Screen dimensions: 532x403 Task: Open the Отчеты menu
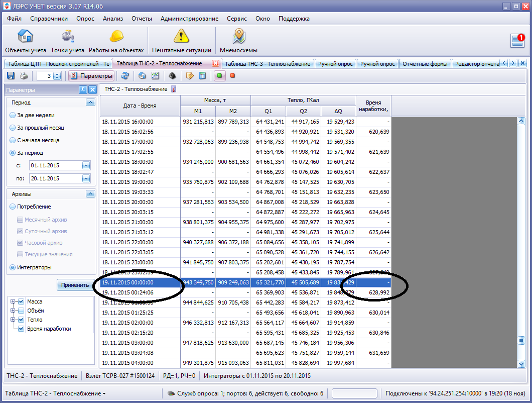click(x=142, y=19)
